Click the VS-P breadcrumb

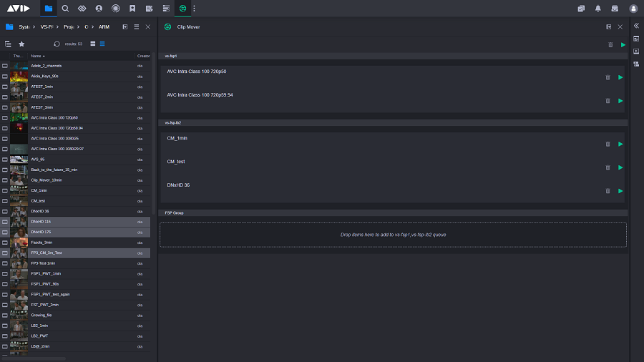[47, 26]
